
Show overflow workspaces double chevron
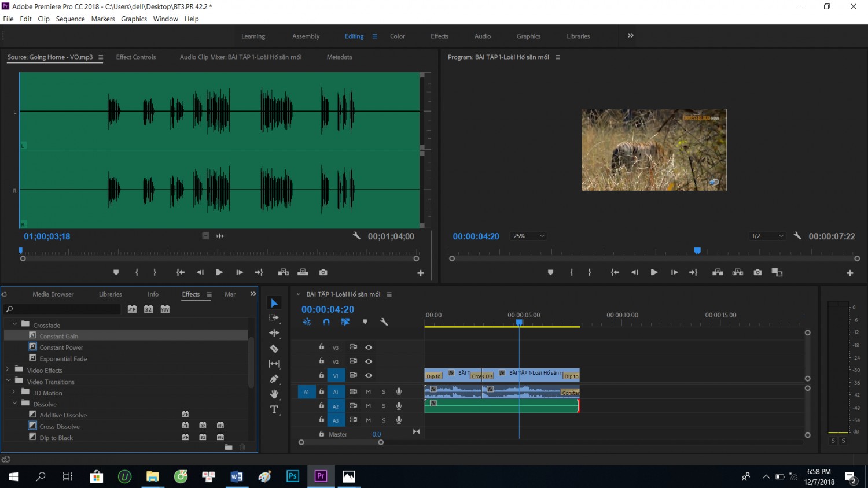tap(631, 35)
